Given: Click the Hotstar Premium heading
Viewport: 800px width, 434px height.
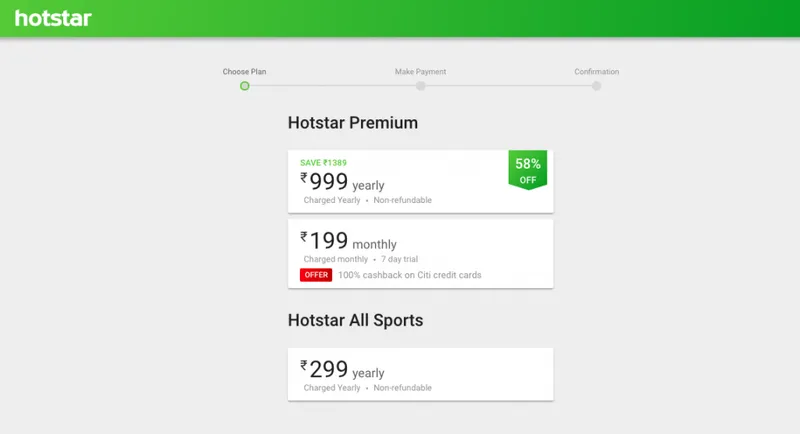Looking at the screenshot, I should click(352, 123).
